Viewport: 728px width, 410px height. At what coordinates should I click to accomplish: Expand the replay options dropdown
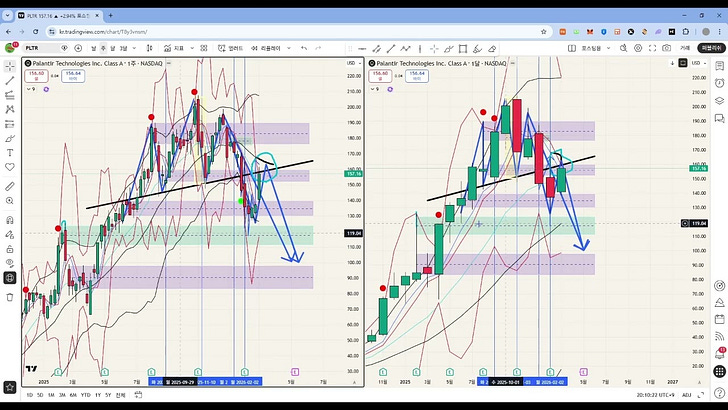click(289, 48)
